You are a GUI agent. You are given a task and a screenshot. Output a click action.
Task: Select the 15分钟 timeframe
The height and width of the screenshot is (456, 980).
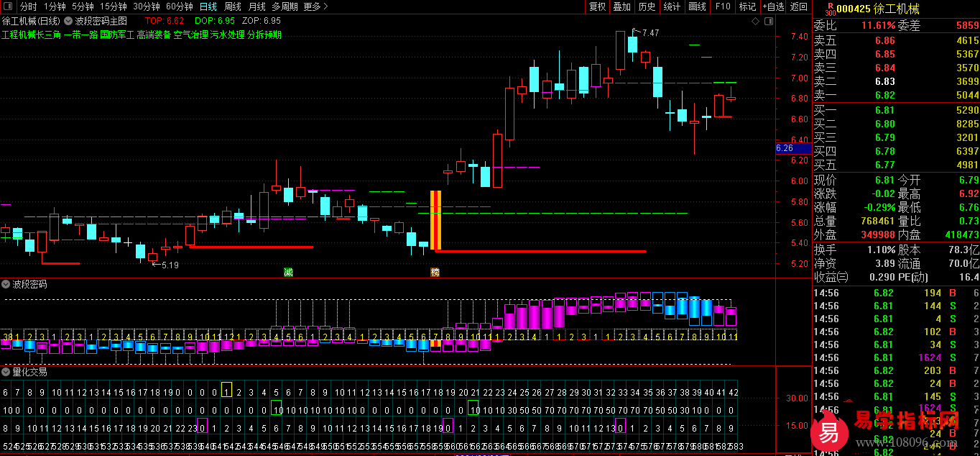(113, 6)
